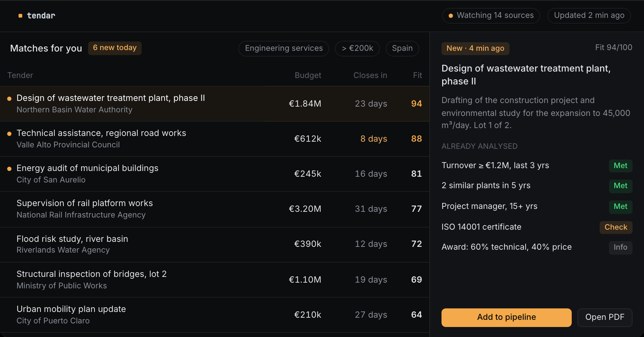Click Northern Basin Water Authority issuer name
The image size is (644, 337).
[74, 110]
